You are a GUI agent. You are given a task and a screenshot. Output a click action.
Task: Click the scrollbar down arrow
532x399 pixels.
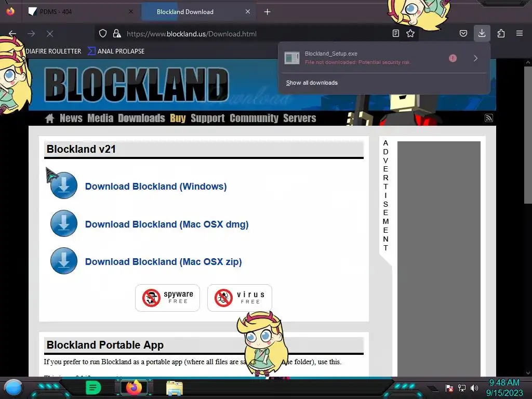528,373
